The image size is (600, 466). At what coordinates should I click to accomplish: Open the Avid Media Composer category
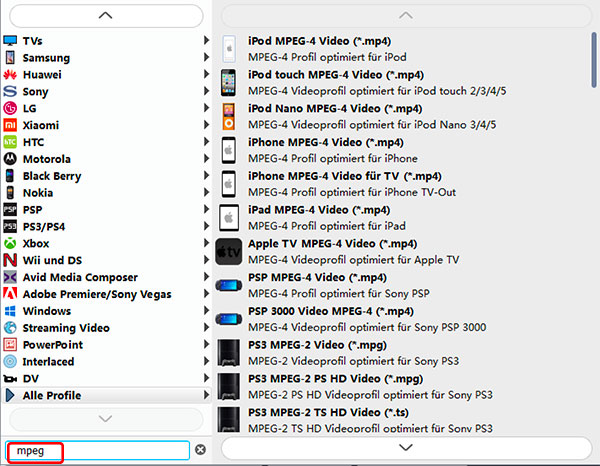click(106, 277)
